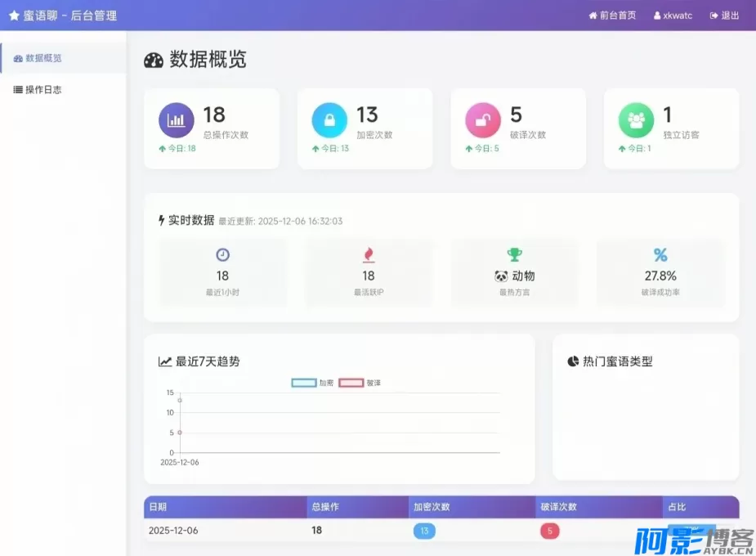Click the clock icon above 最近1小时
756x556 pixels.
point(223,255)
